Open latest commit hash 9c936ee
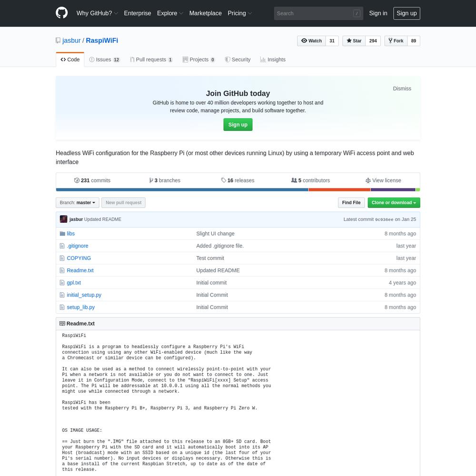 pyautogui.click(x=384, y=219)
